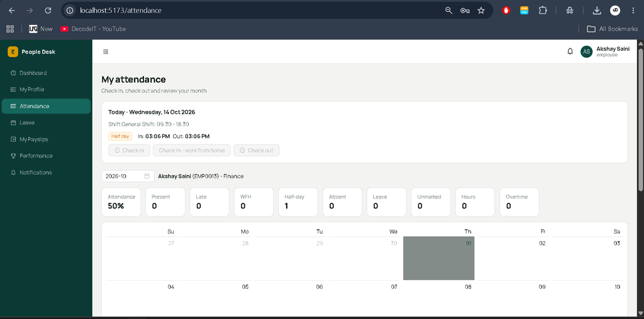The height and width of the screenshot is (319, 644).
Task: Click the Check out button
Action: coord(257,151)
